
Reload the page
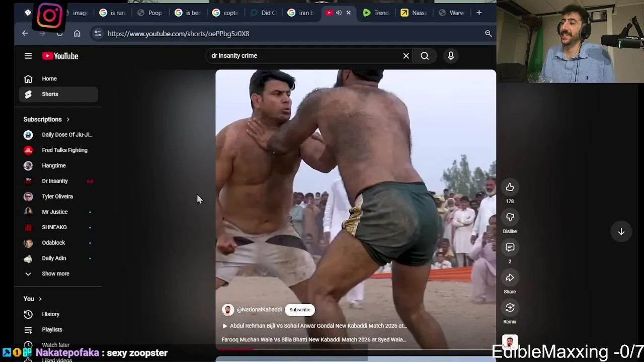pos(59,34)
